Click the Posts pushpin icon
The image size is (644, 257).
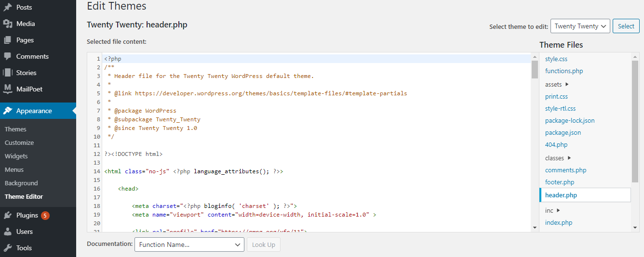point(8,7)
